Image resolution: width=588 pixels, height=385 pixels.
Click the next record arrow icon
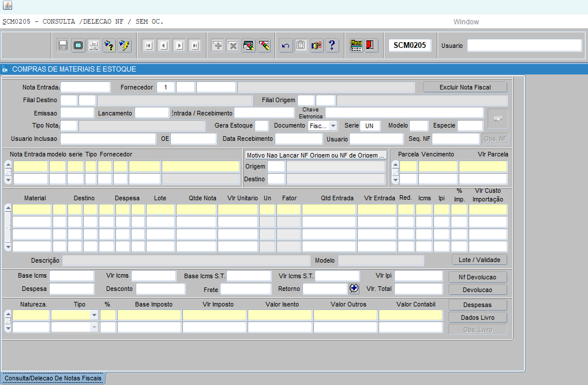coord(179,46)
